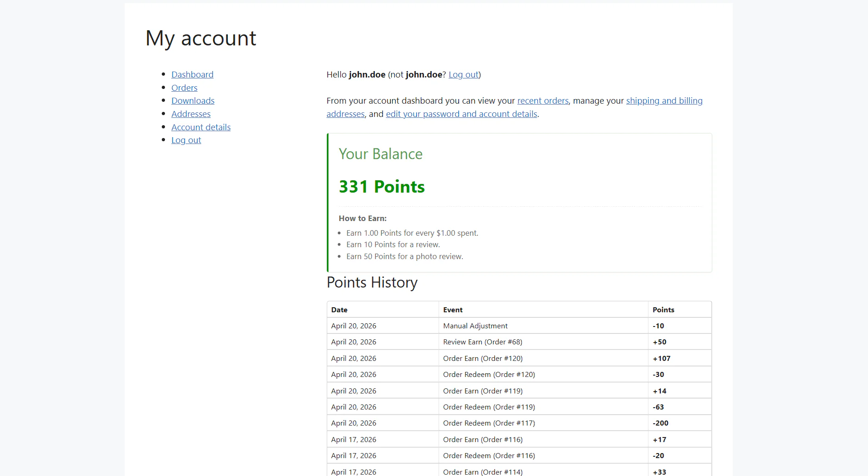Open edit your password and account details
This screenshot has width=868, height=476.
[461, 114]
